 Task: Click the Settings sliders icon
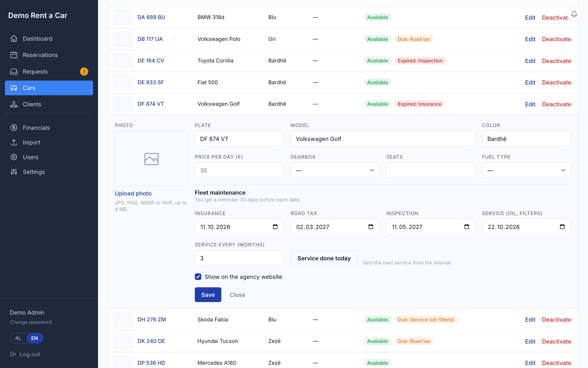[14, 172]
